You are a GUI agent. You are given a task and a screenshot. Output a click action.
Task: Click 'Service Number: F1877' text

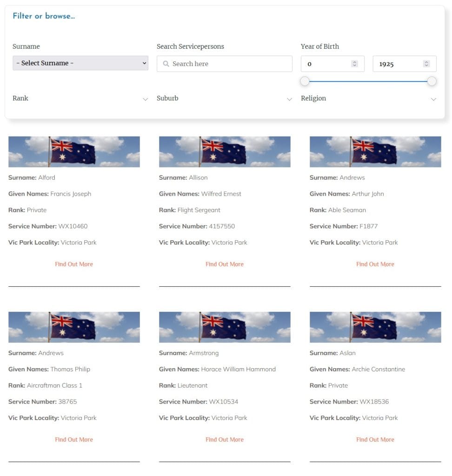click(344, 226)
